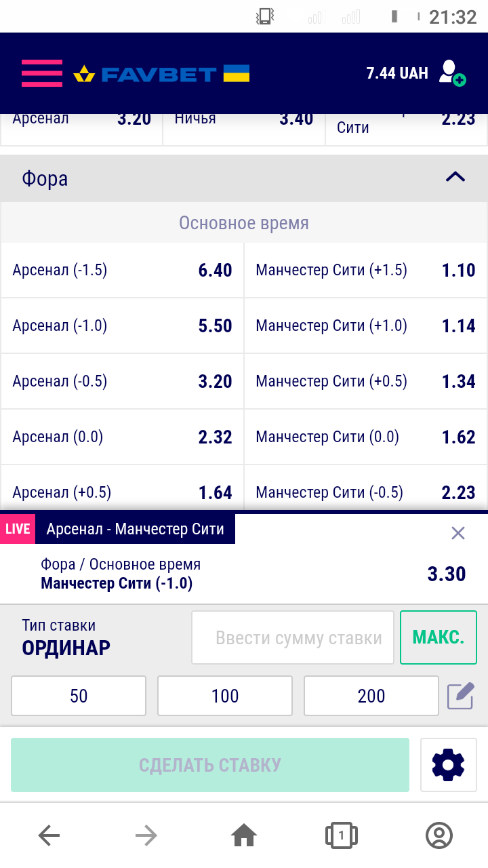Image resolution: width=488 pixels, height=868 pixels.
Task: Remove the Манчестер Сити bet from slip
Action: click(x=458, y=533)
